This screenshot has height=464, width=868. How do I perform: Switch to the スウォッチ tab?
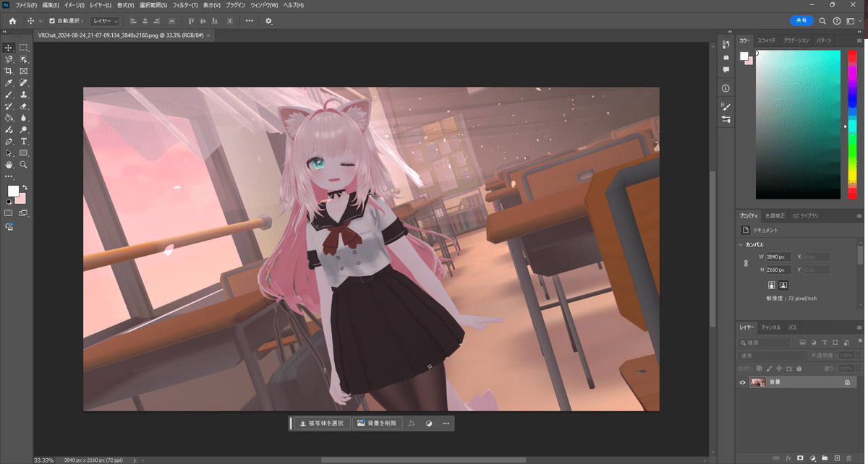766,40
